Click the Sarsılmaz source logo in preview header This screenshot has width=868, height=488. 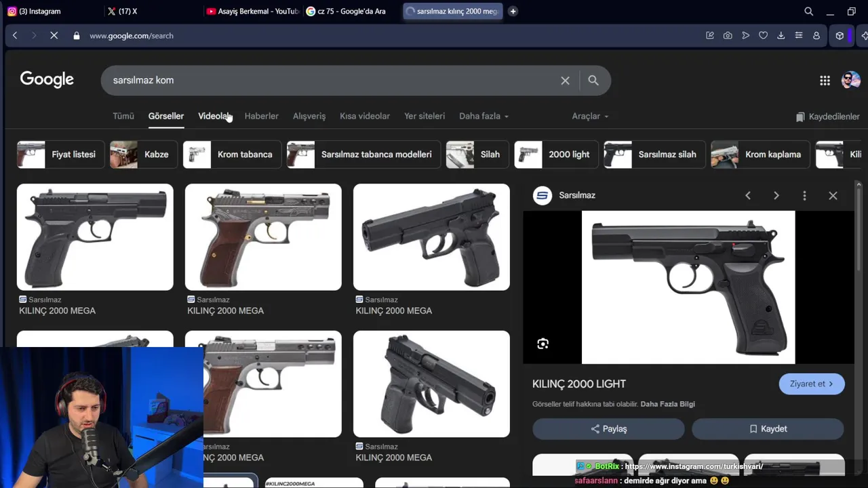[x=542, y=196]
